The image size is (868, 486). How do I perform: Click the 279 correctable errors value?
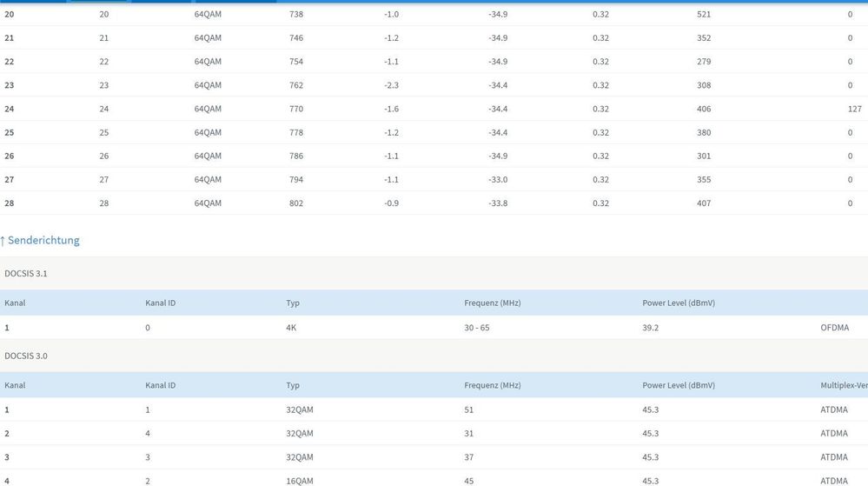click(x=704, y=62)
